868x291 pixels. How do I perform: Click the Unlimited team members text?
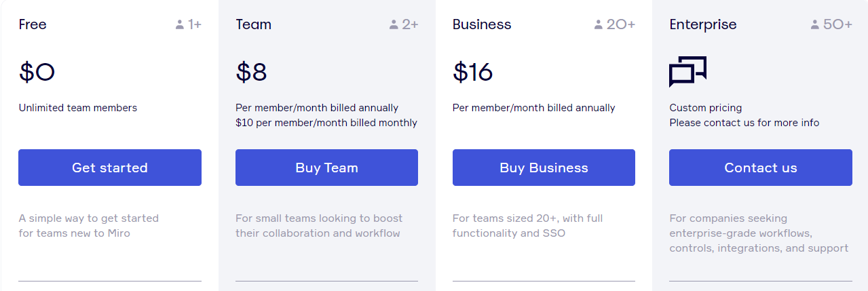pos(78,108)
